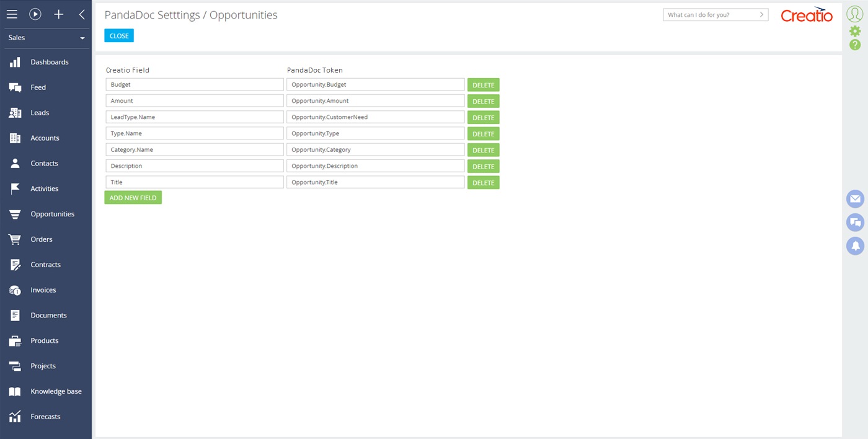Open the hamburger navigation menu

[12, 14]
